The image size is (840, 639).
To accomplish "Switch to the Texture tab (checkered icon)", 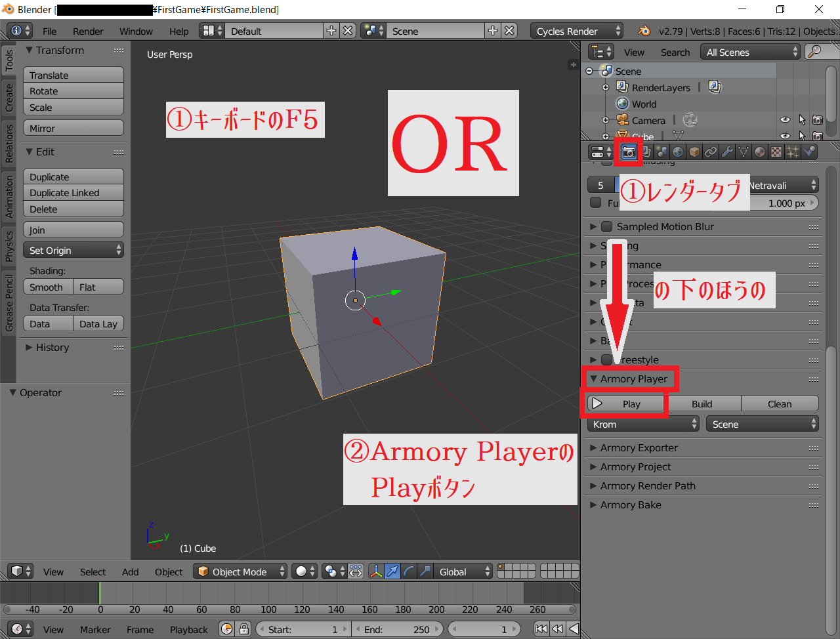I will (776, 152).
